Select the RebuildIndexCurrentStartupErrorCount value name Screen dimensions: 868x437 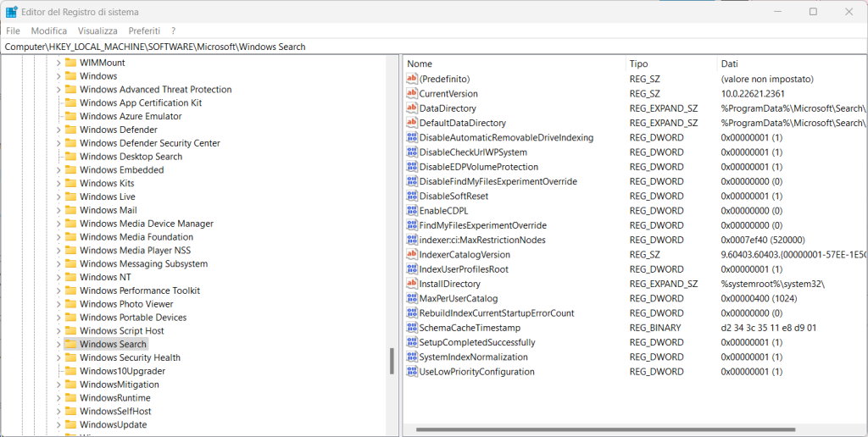(x=497, y=313)
